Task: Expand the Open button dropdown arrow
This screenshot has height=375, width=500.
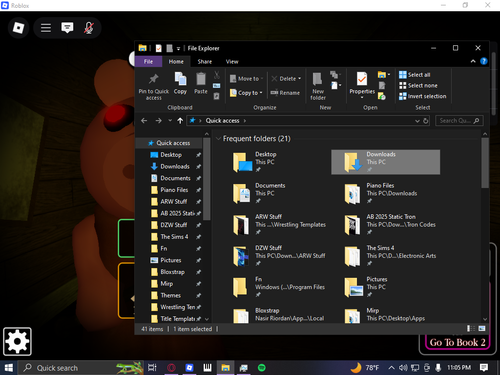Action: (389, 75)
